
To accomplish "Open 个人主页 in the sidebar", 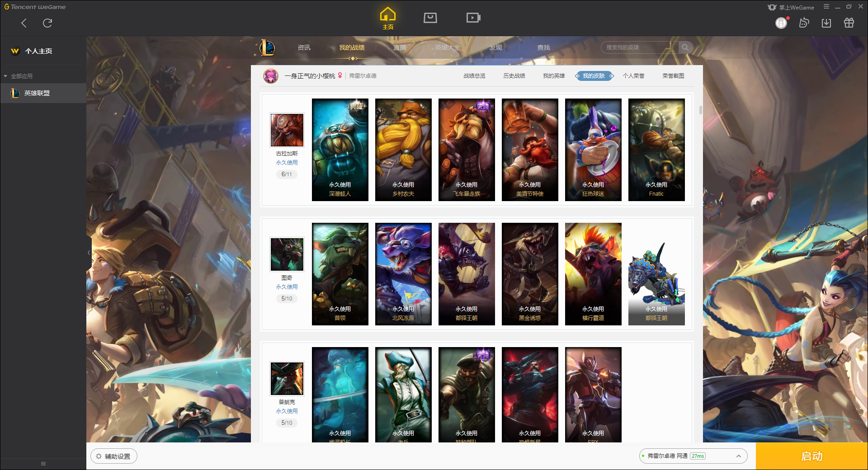I will (38, 51).
